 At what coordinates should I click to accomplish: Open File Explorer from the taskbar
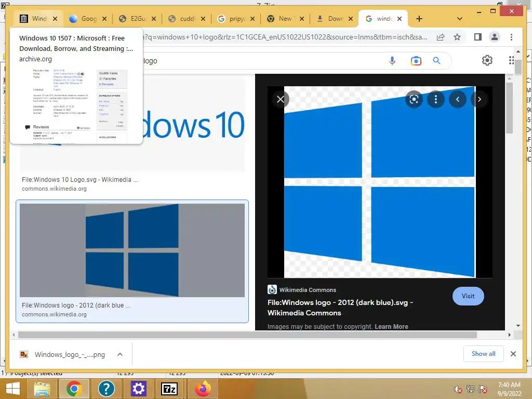point(42,389)
